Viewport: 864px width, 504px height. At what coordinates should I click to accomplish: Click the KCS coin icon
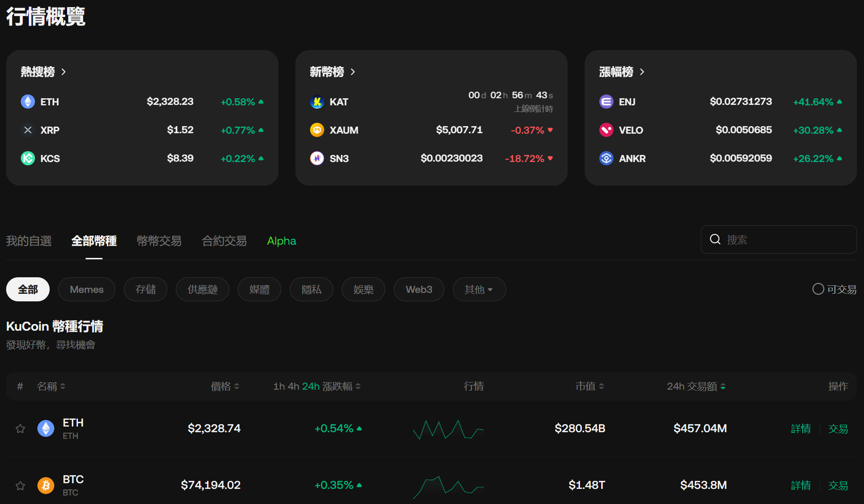[27, 158]
